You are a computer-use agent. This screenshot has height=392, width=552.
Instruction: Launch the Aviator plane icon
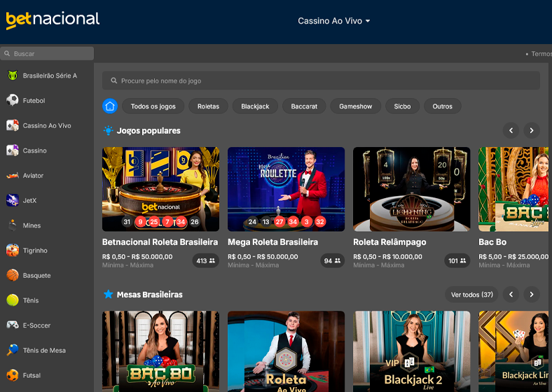click(x=13, y=175)
